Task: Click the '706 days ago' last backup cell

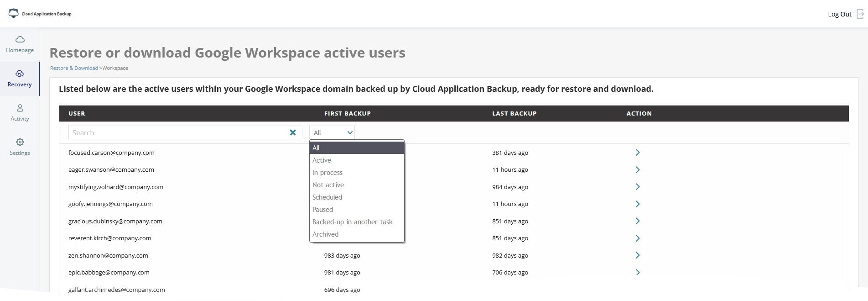Action: (x=510, y=273)
